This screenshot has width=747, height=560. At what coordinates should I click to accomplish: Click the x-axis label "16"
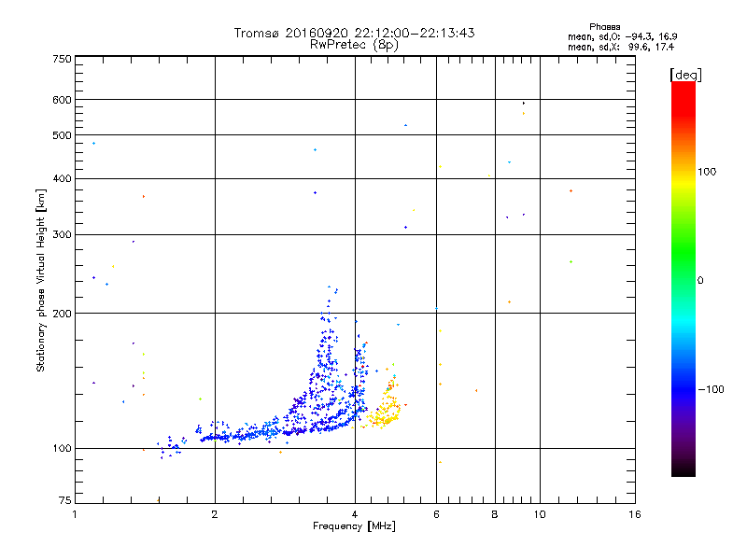point(635,515)
